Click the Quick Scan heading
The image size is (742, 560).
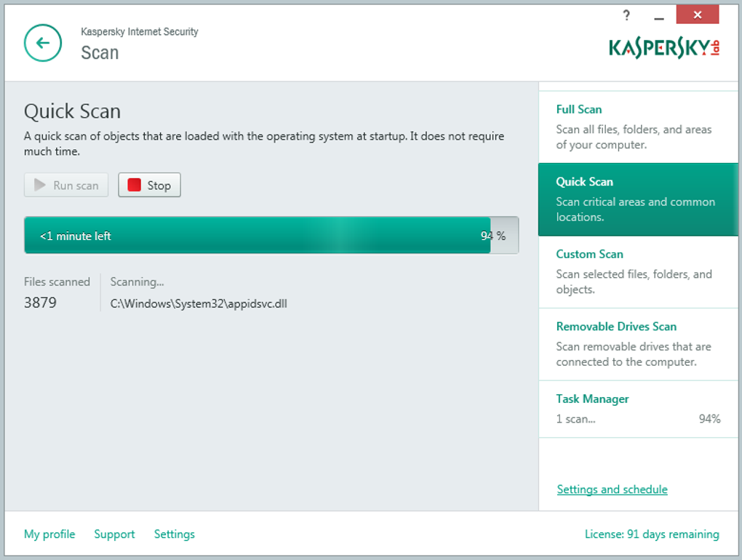pos(73,111)
